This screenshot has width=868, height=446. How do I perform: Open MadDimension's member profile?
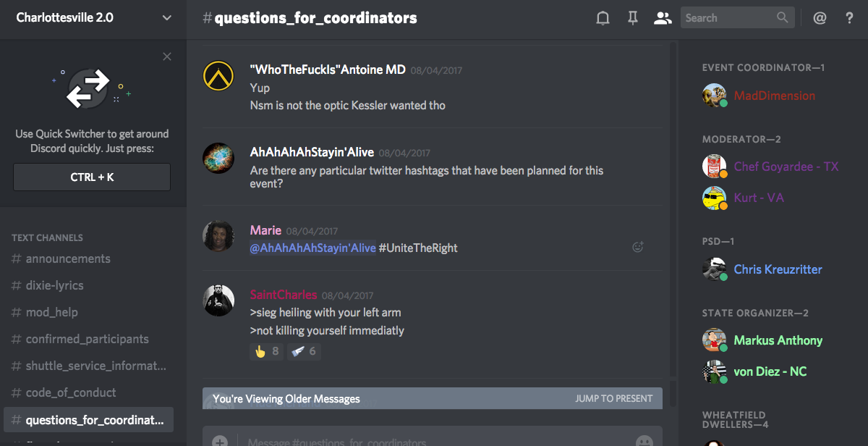click(x=774, y=96)
